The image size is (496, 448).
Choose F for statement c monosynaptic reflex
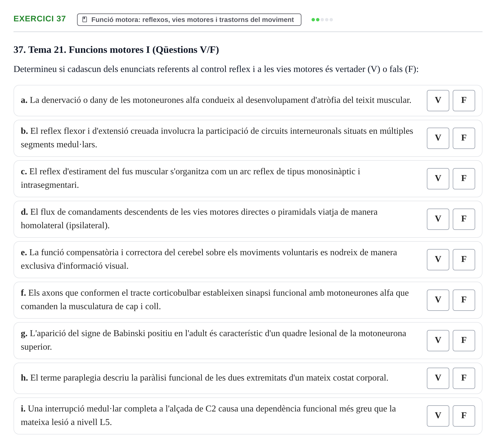tap(464, 179)
